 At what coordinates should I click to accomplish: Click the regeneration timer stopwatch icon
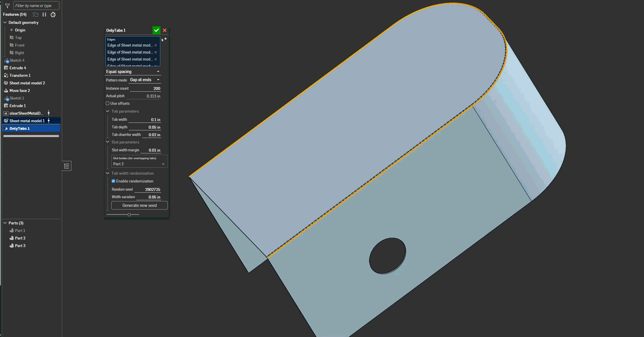[x=53, y=15]
